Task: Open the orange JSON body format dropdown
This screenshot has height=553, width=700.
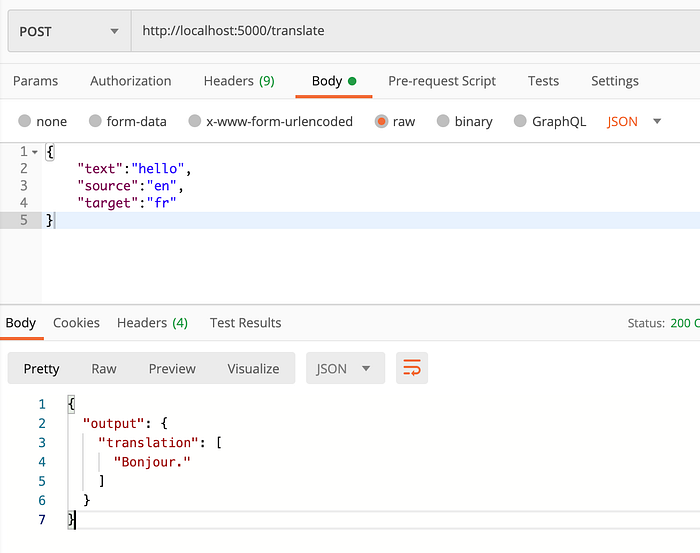Action: click(633, 121)
